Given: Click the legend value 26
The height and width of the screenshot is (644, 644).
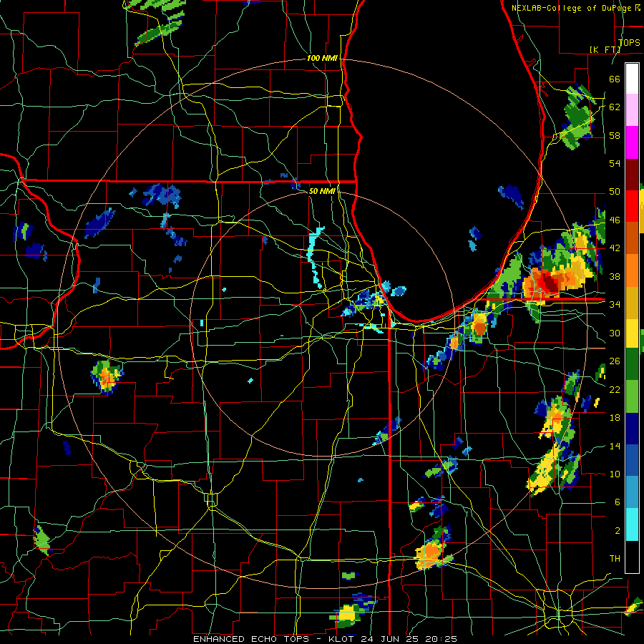Looking at the screenshot, I should pyautogui.click(x=615, y=361).
